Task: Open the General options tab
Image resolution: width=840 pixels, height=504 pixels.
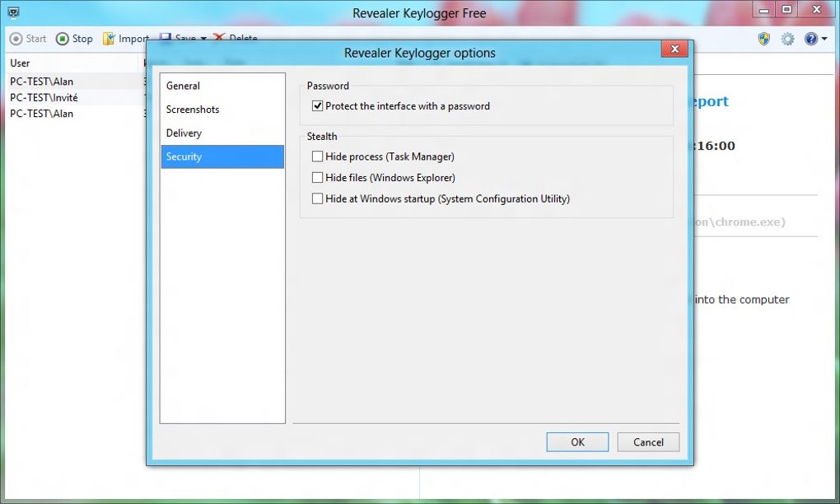Action: (x=222, y=86)
